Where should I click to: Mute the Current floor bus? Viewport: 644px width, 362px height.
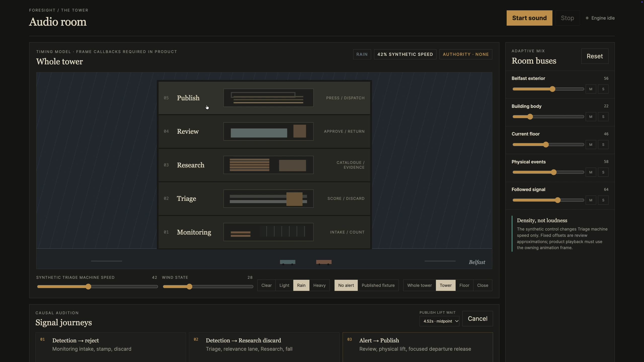click(x=591, y=145)
